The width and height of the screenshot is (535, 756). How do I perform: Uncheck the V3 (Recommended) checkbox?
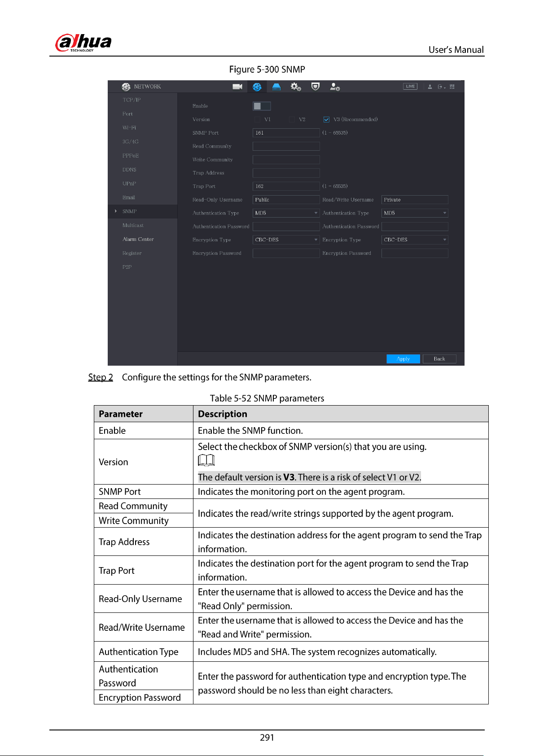click(x=326, y=119)
